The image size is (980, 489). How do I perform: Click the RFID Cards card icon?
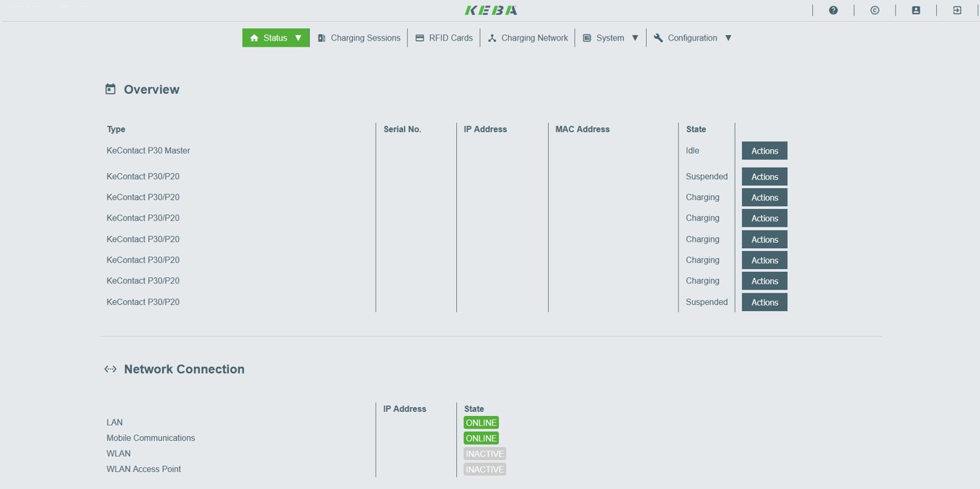(x=420, y=38)
